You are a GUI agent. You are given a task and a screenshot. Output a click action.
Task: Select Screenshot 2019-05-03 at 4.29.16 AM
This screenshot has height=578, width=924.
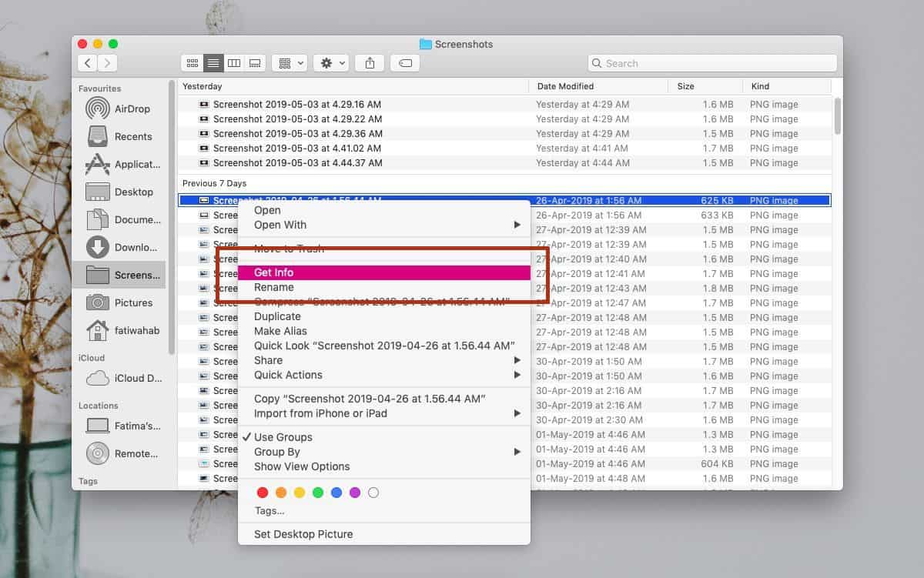point(504,104)
